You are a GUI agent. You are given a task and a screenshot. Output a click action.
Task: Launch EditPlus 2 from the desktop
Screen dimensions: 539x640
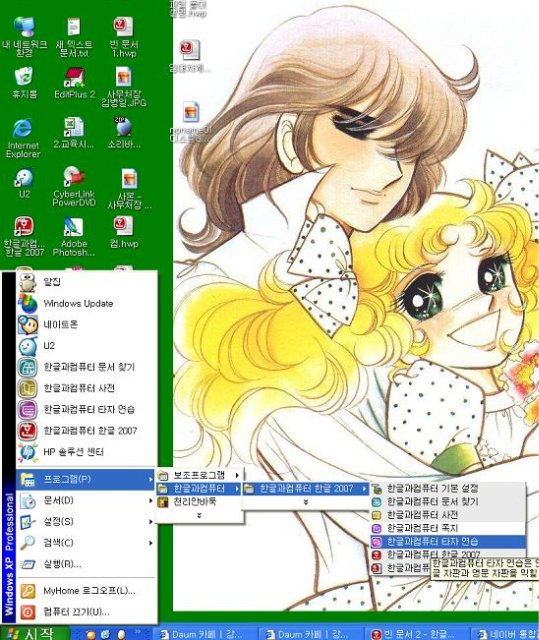click(x=74, y=83)
